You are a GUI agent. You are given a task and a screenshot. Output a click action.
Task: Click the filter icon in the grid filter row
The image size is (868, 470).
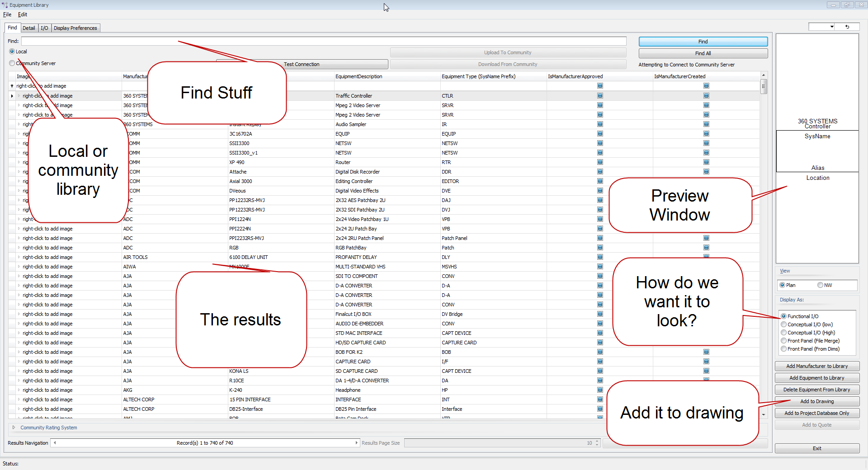[12, 86]
